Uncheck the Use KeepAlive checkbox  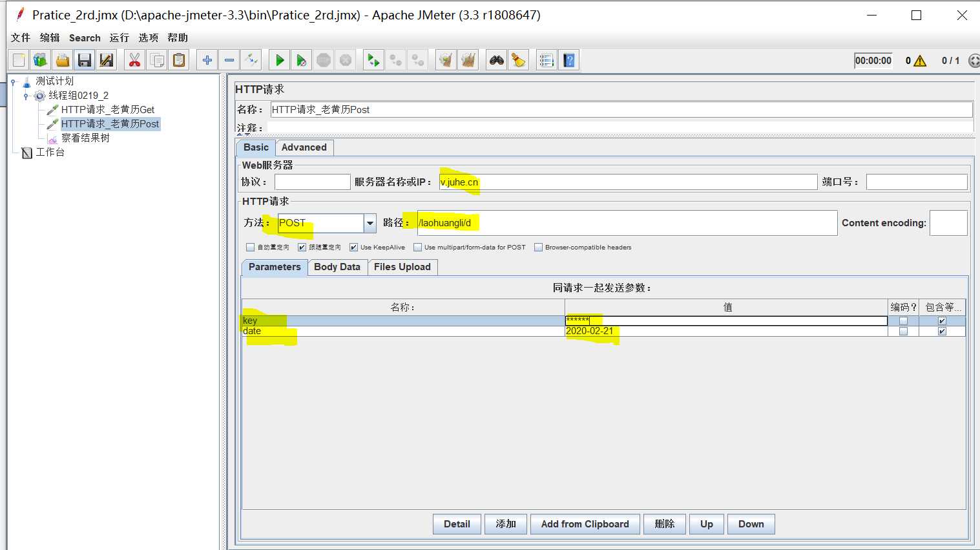[x=353, y=247]
